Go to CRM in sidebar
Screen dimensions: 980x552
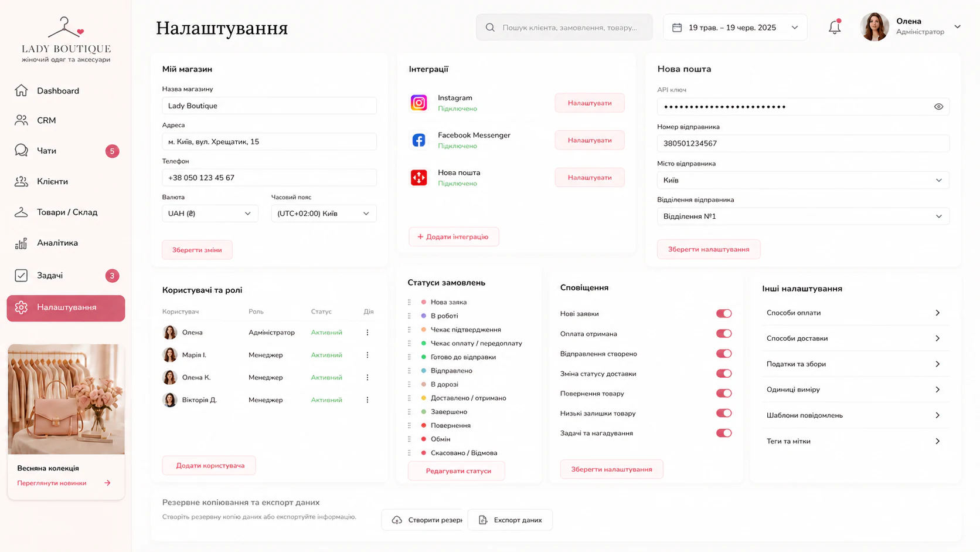[66, 120]
